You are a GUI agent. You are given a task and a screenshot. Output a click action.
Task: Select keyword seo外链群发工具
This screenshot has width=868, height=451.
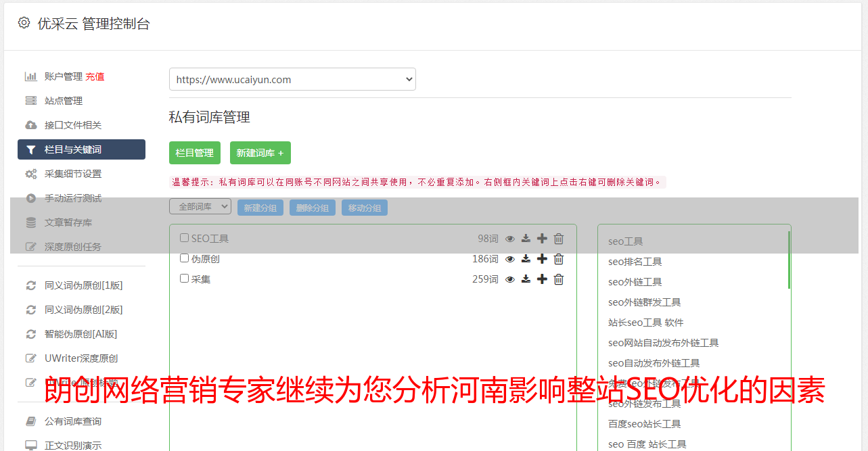tap(645, 302)
